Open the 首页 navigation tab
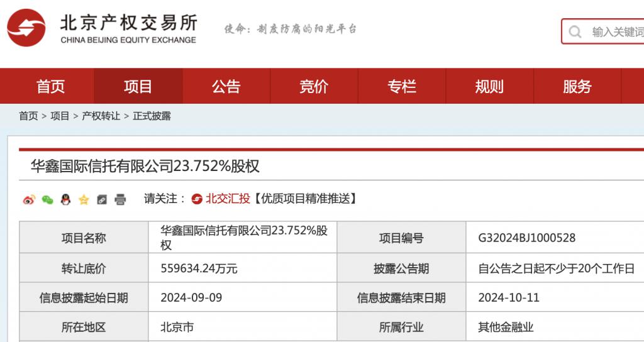This screenshot has height=342, width=644. (x=50, y=86)
